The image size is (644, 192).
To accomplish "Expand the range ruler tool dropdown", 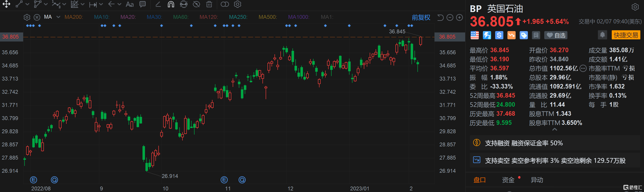I will [x=101, y=4].
